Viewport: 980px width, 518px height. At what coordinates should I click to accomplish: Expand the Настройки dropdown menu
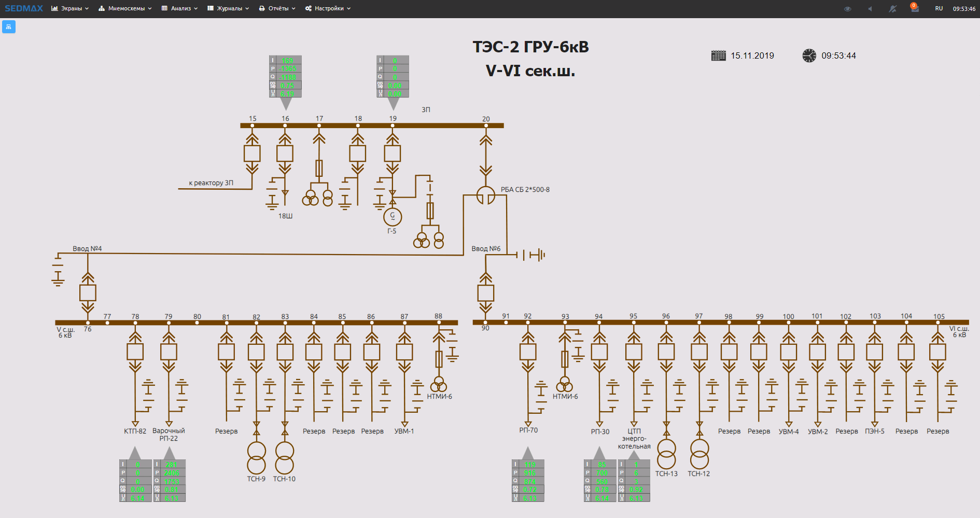coord(328,9)
